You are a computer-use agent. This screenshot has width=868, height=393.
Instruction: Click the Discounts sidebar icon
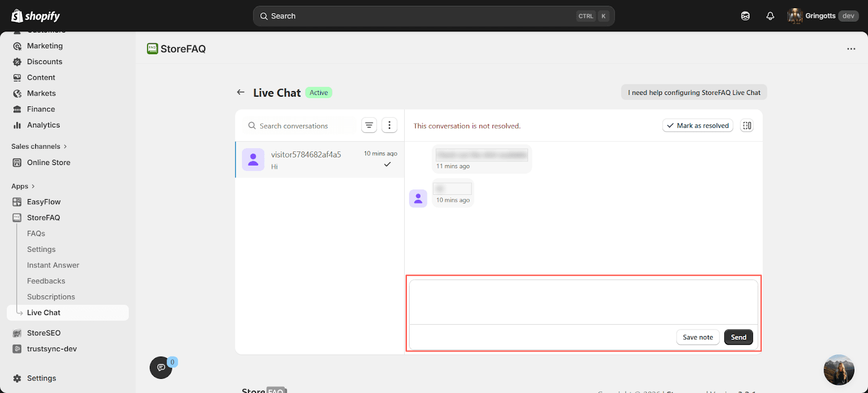(17, 62)
